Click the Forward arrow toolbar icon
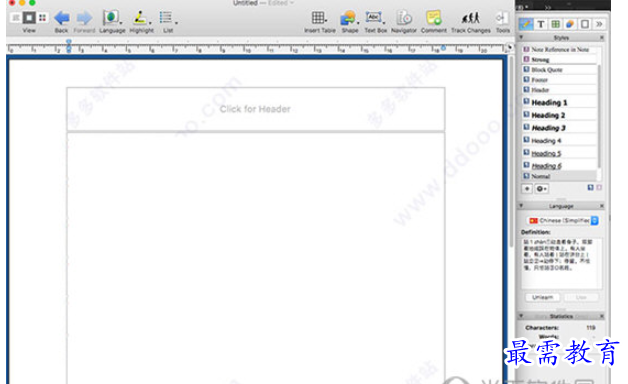The image size is (628, 384). [84, 18]
